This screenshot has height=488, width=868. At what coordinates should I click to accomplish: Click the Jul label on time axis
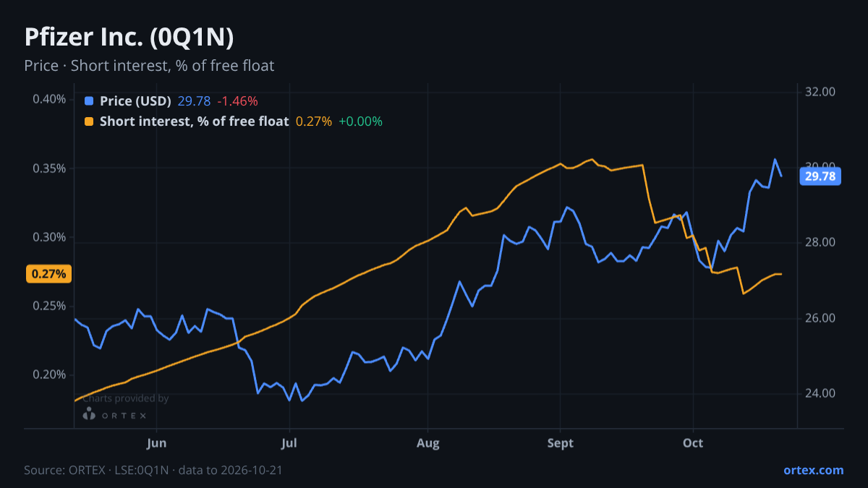(289, 443)
